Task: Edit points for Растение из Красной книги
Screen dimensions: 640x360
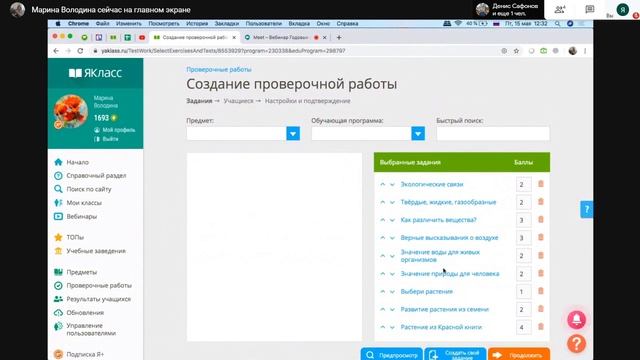Action: point(523,327)
